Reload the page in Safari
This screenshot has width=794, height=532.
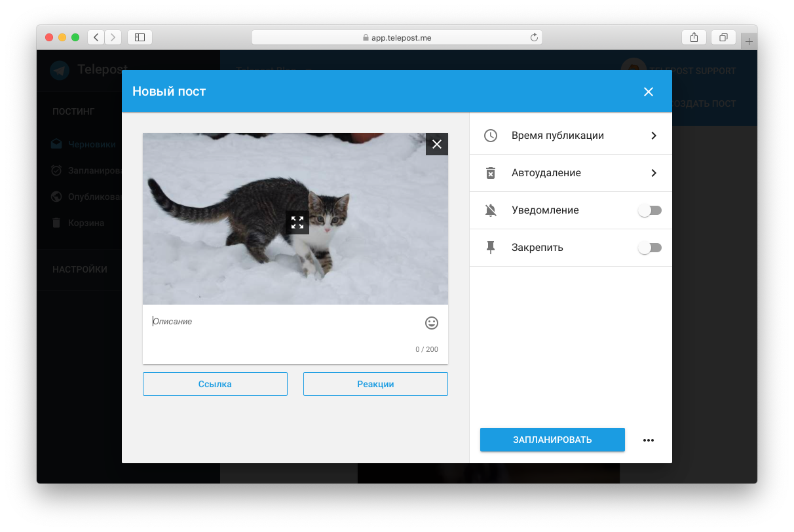(534, 38)
